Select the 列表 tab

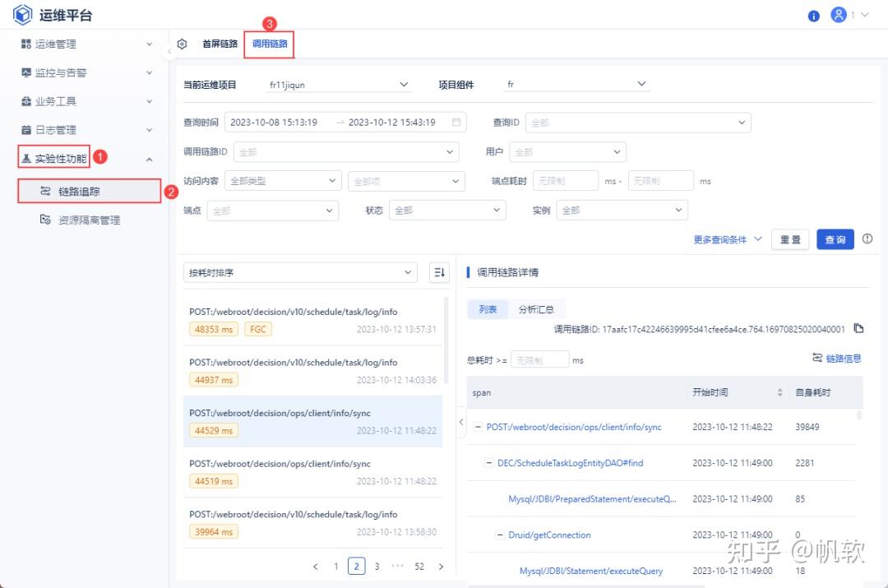(488, 309)
